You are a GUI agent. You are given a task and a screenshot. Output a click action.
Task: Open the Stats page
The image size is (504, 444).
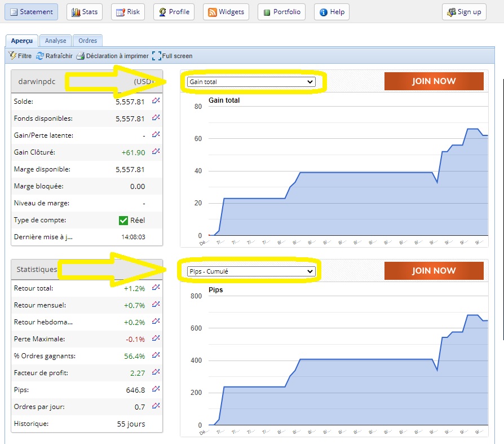tap(85, 12)
